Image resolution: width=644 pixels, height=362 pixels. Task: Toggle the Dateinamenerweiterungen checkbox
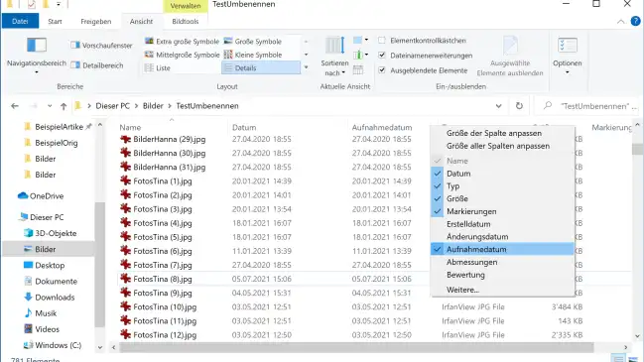382,55
